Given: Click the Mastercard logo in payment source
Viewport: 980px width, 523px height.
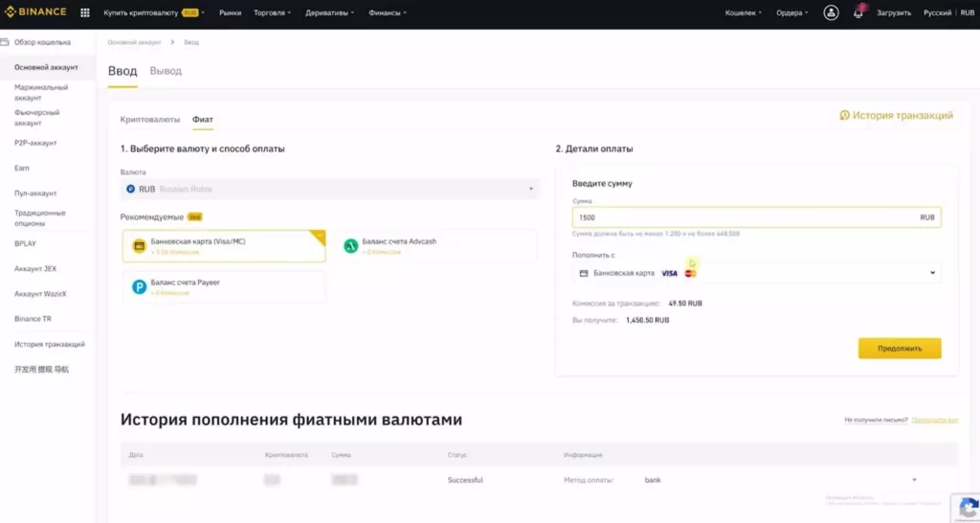Looking at the screenshot, I should (691, 273).
